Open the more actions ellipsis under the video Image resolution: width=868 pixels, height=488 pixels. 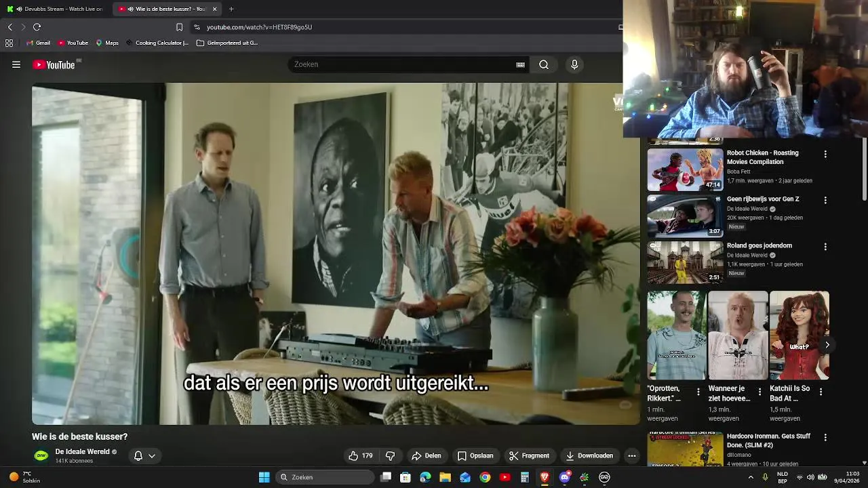tap(632, 455)
